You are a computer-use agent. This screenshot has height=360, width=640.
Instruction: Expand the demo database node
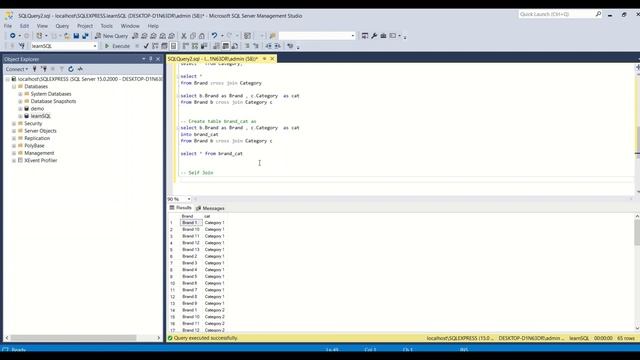point(20,109)
